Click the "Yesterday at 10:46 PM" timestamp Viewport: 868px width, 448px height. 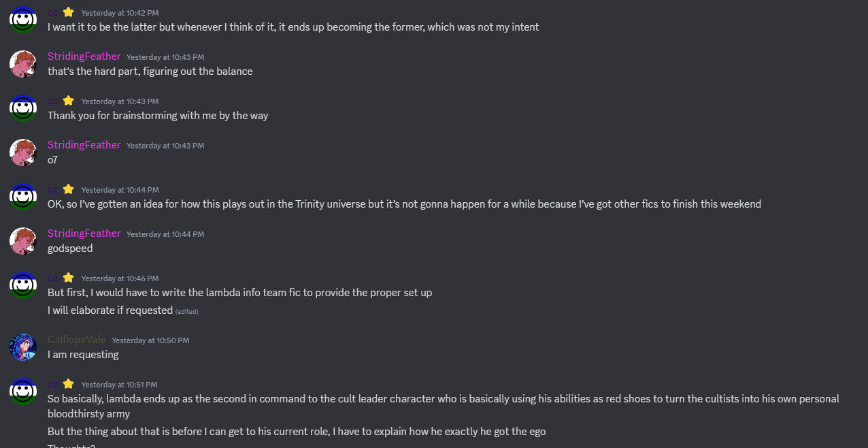click(120, 278)
